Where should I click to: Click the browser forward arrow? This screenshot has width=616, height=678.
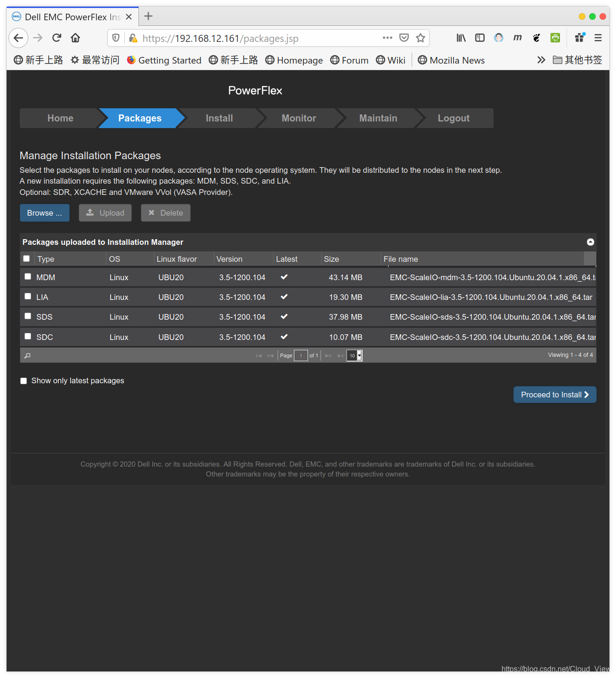point(38,38)
